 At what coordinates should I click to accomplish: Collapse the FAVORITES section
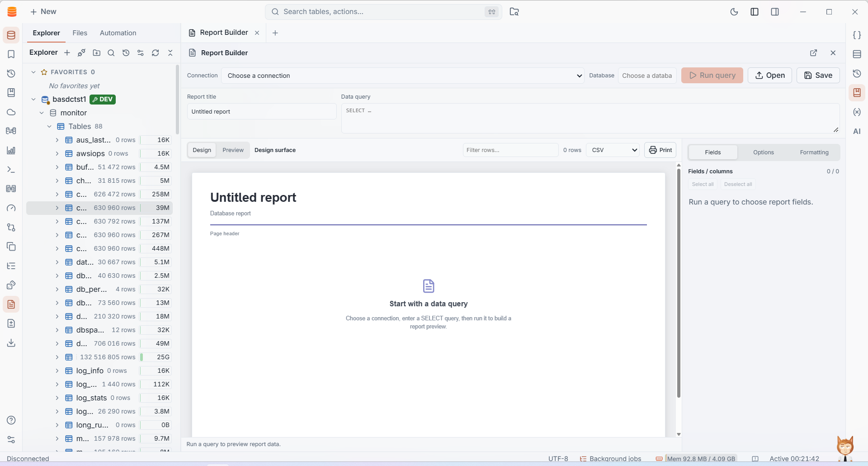[x=33, y=72]
